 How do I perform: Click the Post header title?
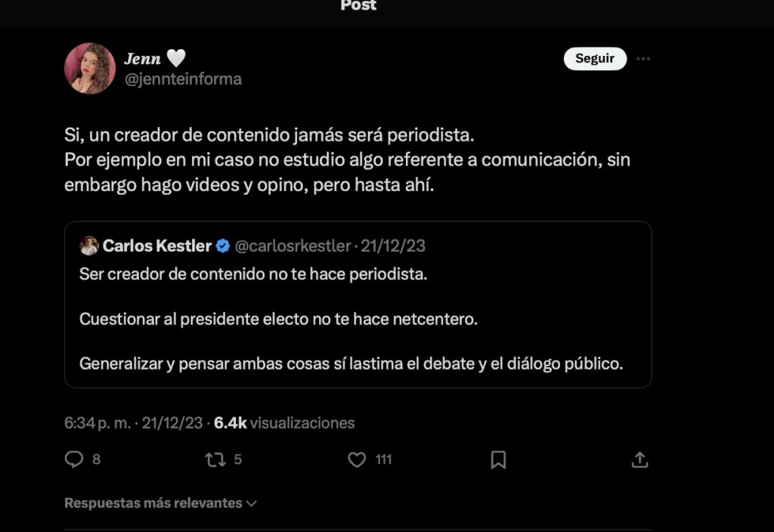pos(358,6)
